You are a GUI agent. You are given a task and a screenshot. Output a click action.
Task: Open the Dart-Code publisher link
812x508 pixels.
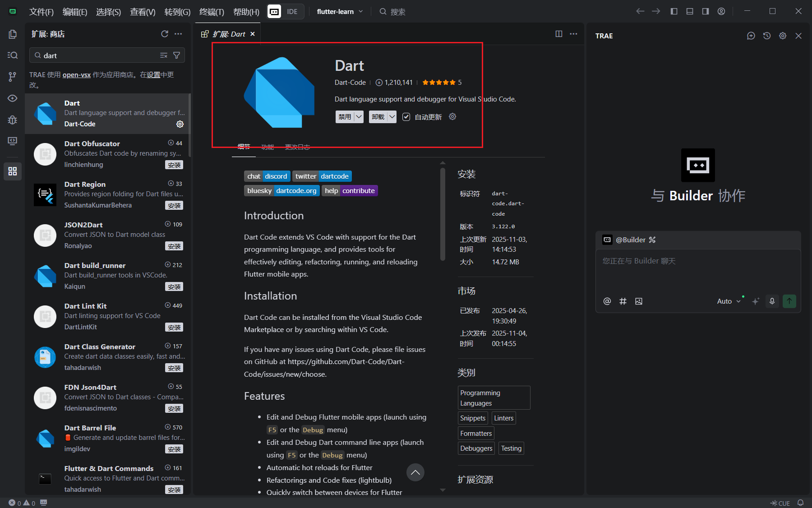tap(350, 83)
